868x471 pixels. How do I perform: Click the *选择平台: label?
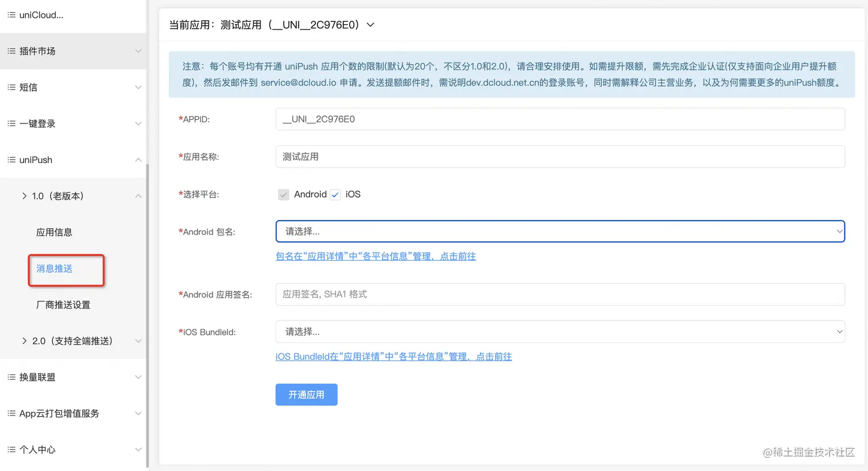point(199,195)
